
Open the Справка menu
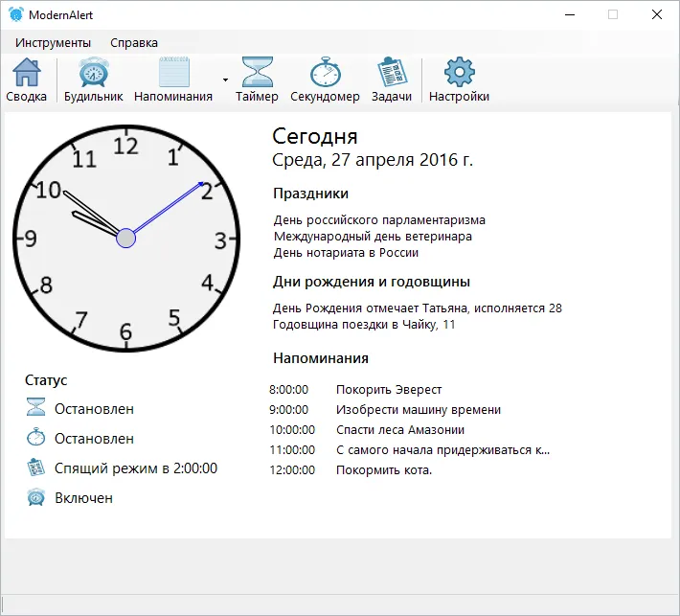(x=134, y=42)
